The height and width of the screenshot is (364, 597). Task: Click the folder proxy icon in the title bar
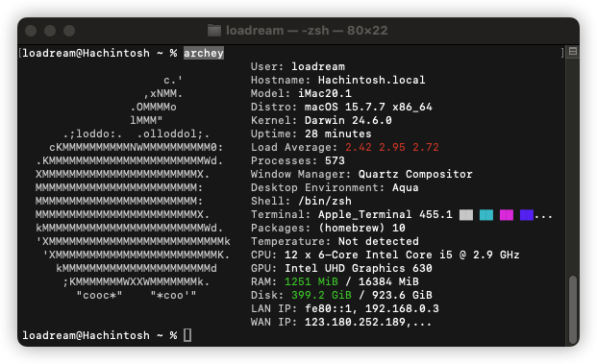click(x=214, y=31)
